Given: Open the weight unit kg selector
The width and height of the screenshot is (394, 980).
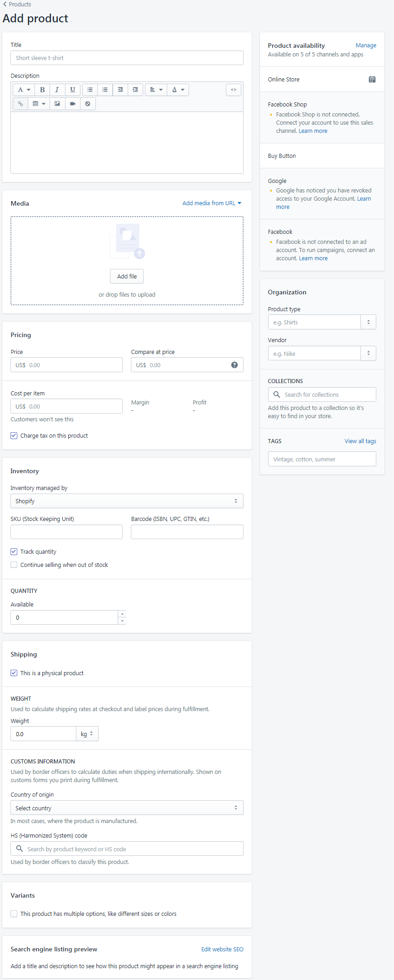Looking at the screenshot, I should [x=87, y=734].
